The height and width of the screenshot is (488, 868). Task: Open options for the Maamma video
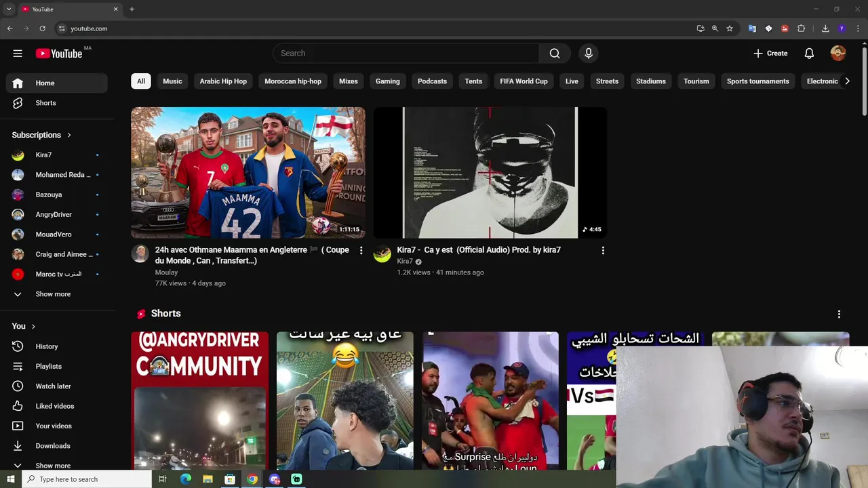click(x=361, y=251)
